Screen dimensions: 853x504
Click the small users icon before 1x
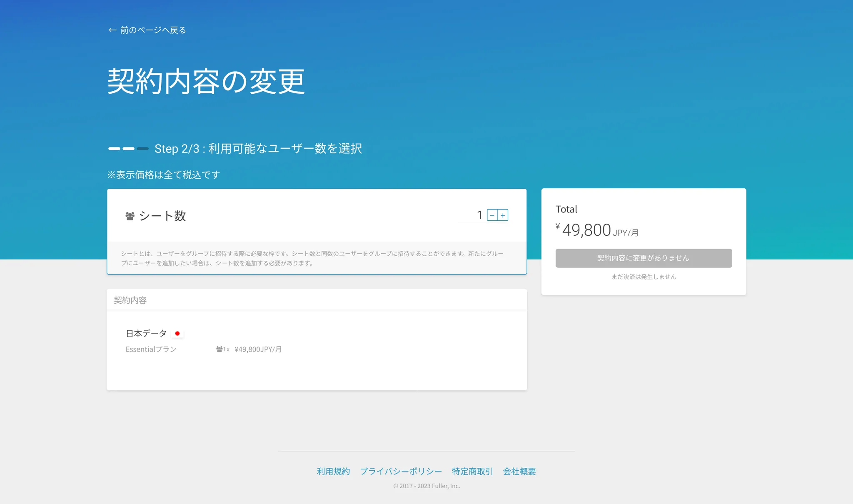pos(219,349)
